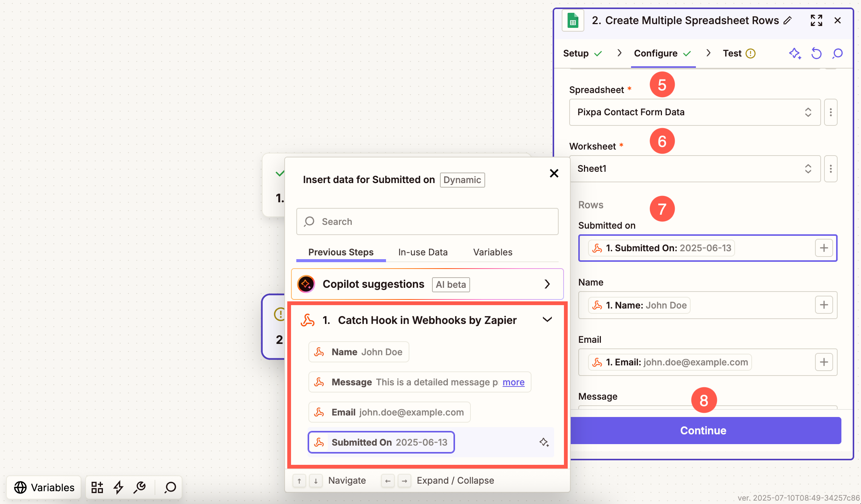Open the Configure tab
The width and height of the screenshot is (861, 504).
pos(663,53)
